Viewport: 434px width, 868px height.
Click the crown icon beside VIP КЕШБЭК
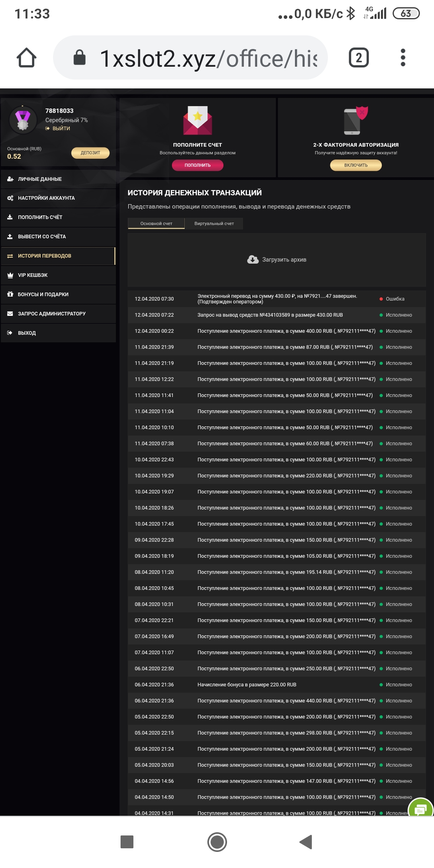point(10,275)
